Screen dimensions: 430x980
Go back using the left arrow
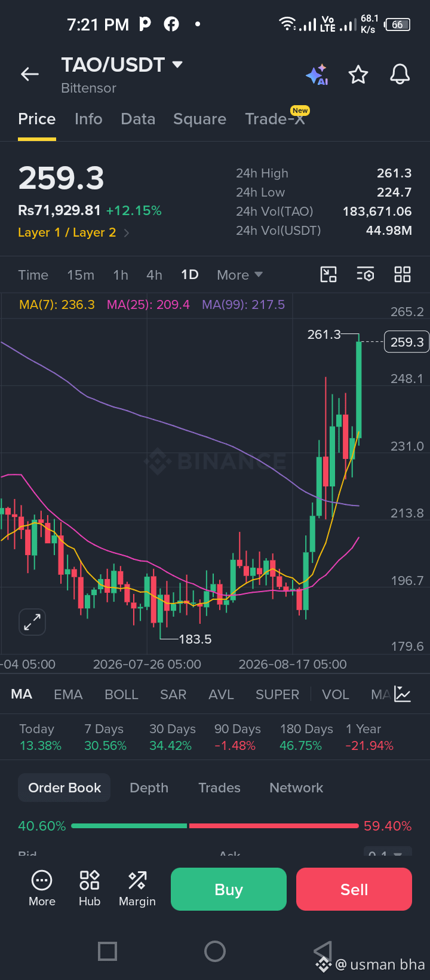pyautogui.click(x=30, y=74)
